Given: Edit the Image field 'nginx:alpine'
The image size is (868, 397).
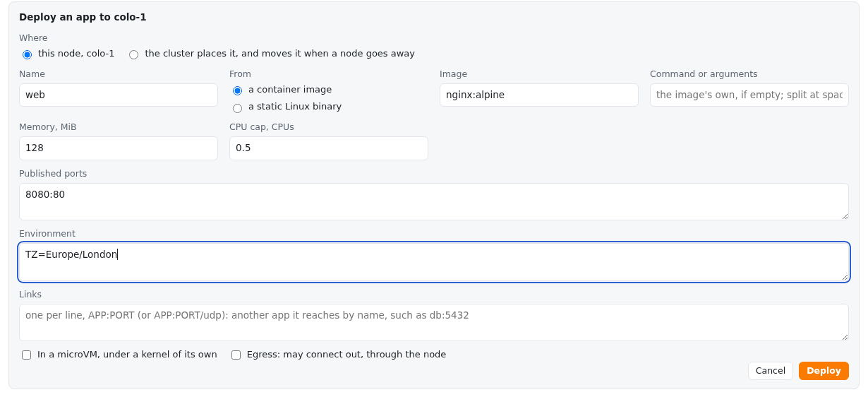Looking at the screenshot, I should tap(539, 95).
